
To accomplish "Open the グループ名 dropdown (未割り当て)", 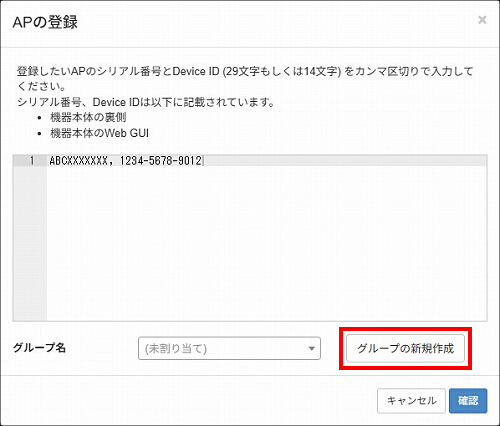I will point(229,348).
